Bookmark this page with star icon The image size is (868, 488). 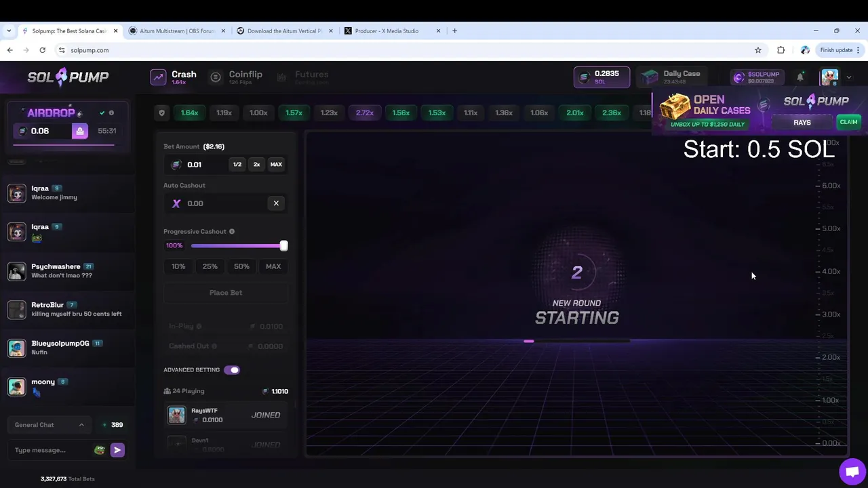pyautogui.click(x=758, y=50)
